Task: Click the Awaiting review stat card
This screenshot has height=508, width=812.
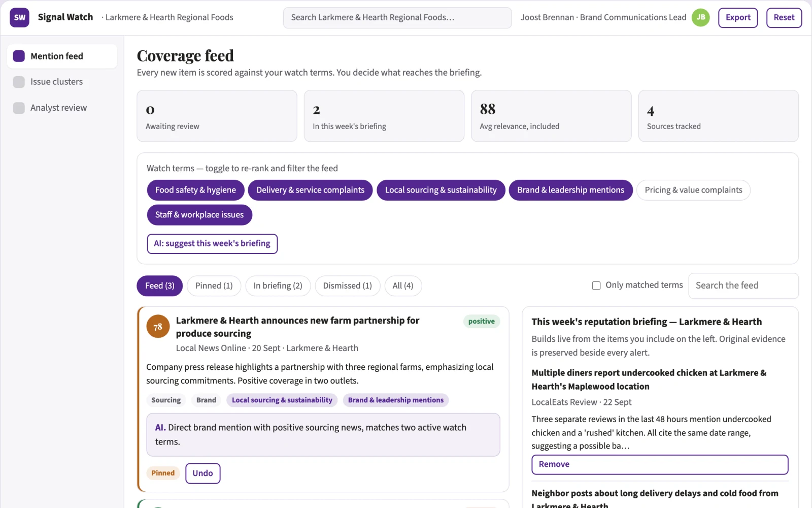Action: (x=217, y=116)
